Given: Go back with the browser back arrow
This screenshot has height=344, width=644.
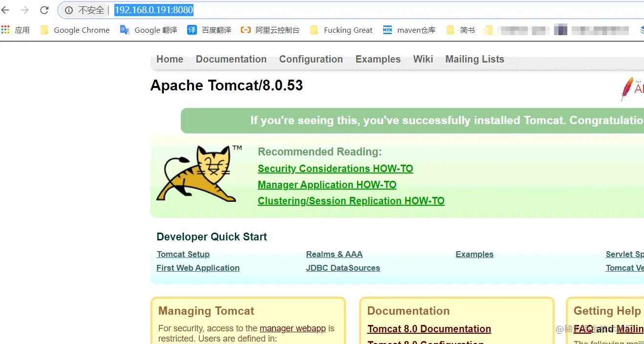Looking at the screenshot, I should 6,10.
